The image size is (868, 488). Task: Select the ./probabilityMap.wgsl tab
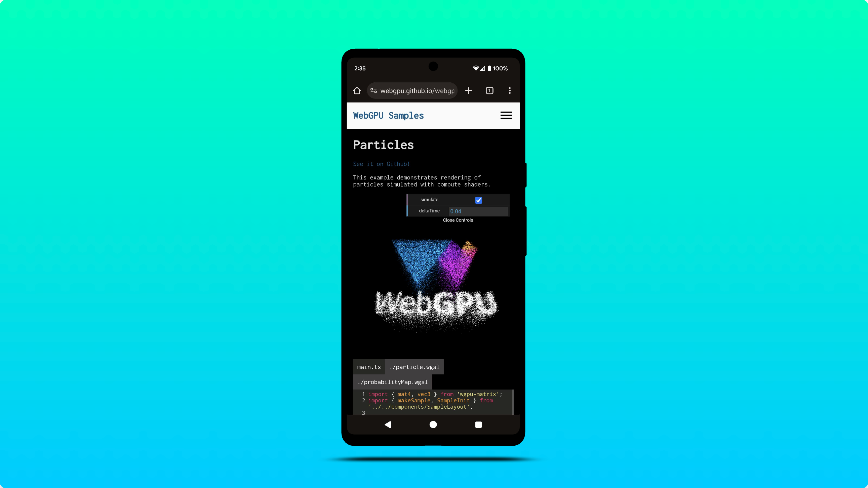pos(393,381)
